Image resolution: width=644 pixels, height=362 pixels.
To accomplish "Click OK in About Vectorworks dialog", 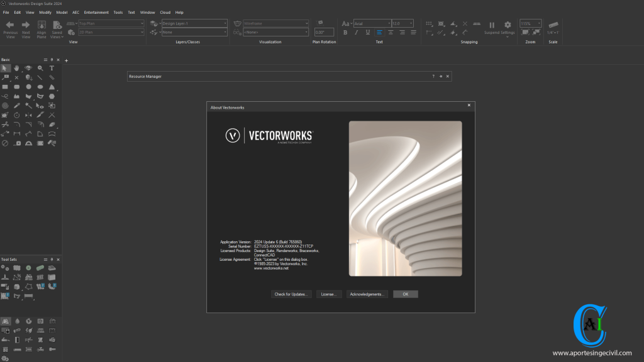I will (406, 294).
